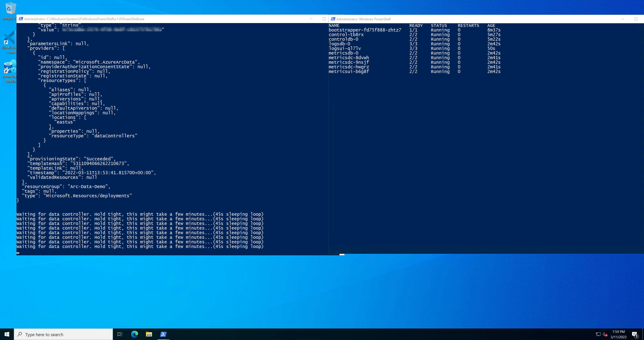Click the control-tb8rx pod name
The height and width of the screenshot is (340, 644).
click(346, 35)
